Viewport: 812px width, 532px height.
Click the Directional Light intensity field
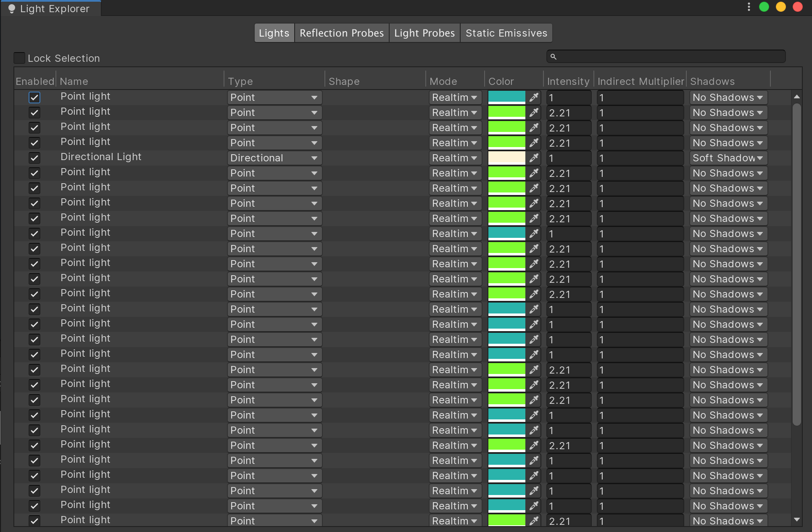coord(568,158)
